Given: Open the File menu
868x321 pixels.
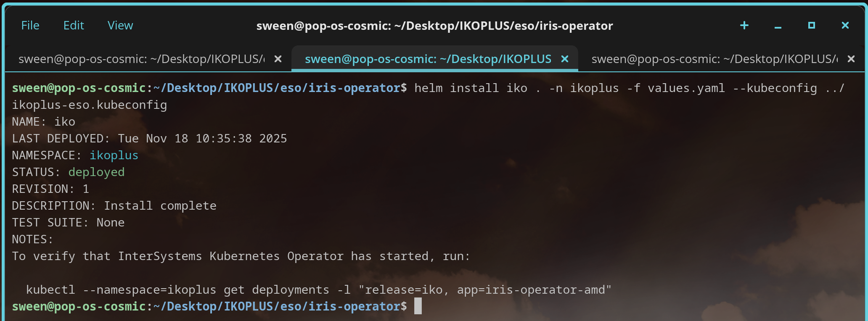Looking at the screenshot, I should point(30,26).
